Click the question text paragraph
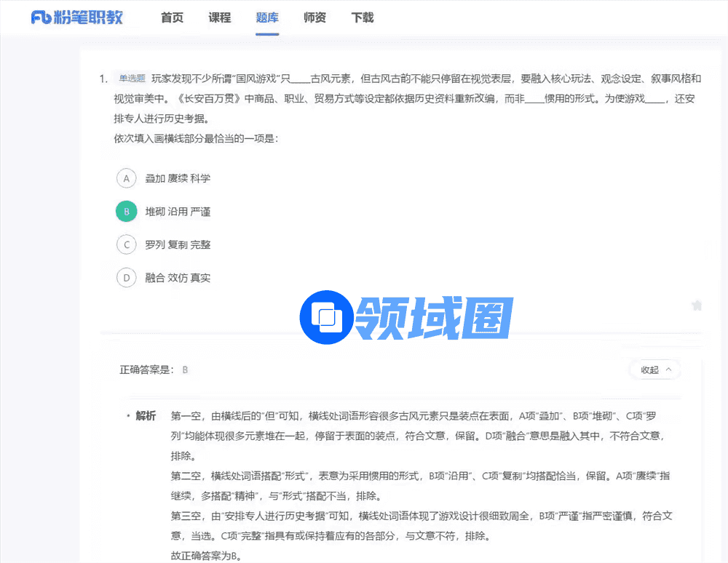 408,98
